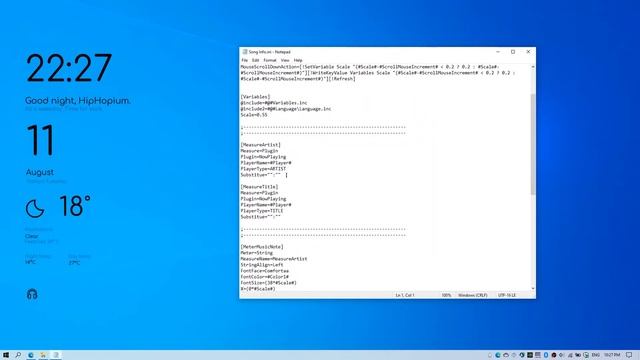Click the FontFace=Comfortaa line
Image resolution: width=640 pixels, height=360 pixels.
click(x=264, y=271)
